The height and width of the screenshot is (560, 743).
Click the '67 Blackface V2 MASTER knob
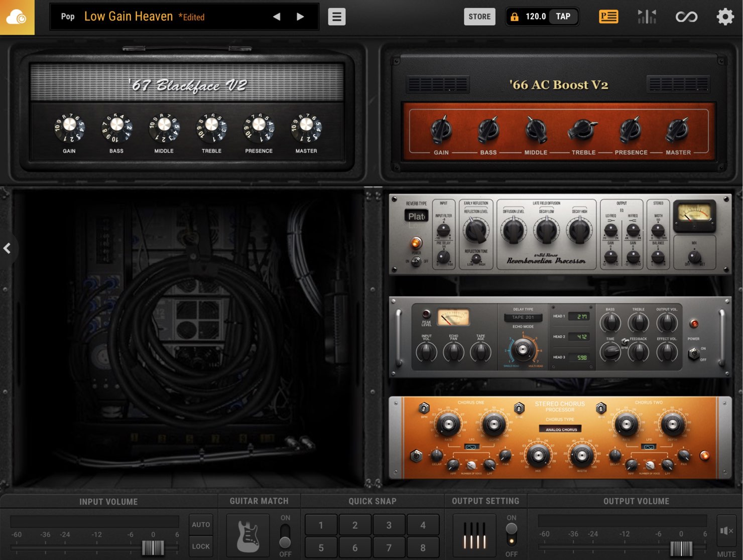pyautogui.click(x=306, y=127)
